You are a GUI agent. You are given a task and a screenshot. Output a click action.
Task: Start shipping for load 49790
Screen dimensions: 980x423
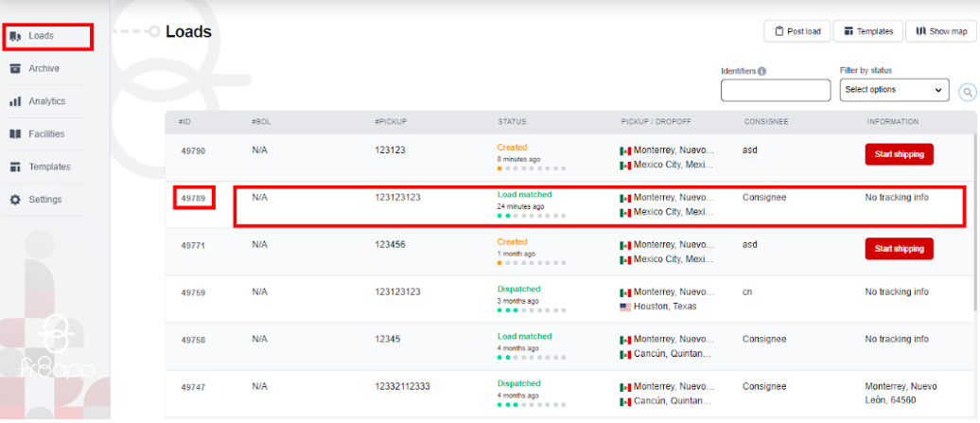899,154
